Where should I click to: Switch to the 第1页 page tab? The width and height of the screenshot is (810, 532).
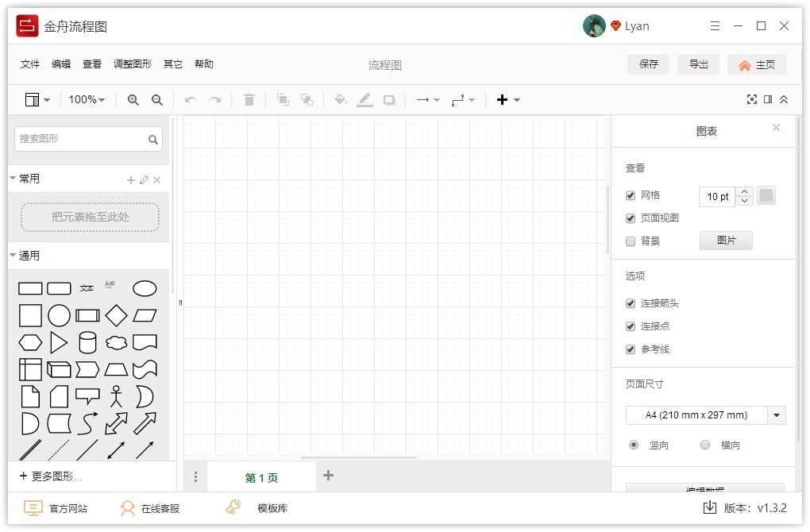262,476
